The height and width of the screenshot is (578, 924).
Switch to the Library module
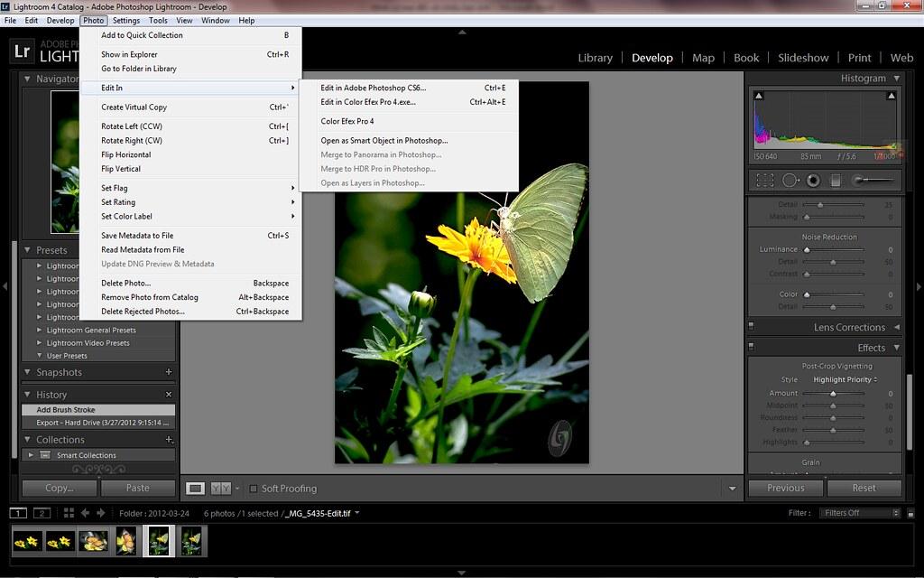[x=595, y=58]
